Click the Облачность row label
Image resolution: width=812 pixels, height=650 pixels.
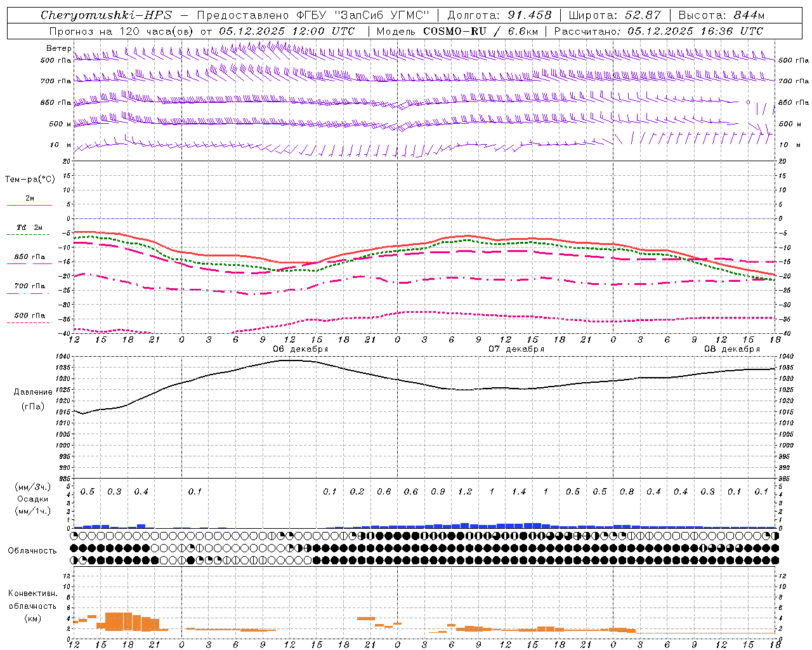pyautogui.click(x=32, y=551)
